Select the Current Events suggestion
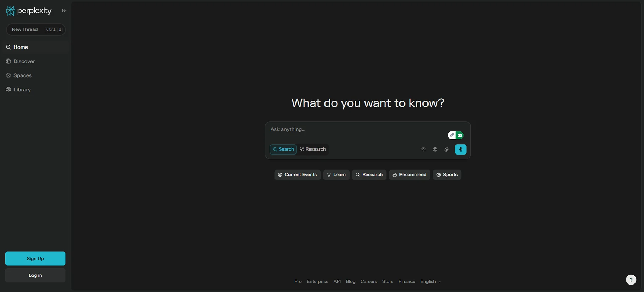Screen dimensions: 644x292 297,175
